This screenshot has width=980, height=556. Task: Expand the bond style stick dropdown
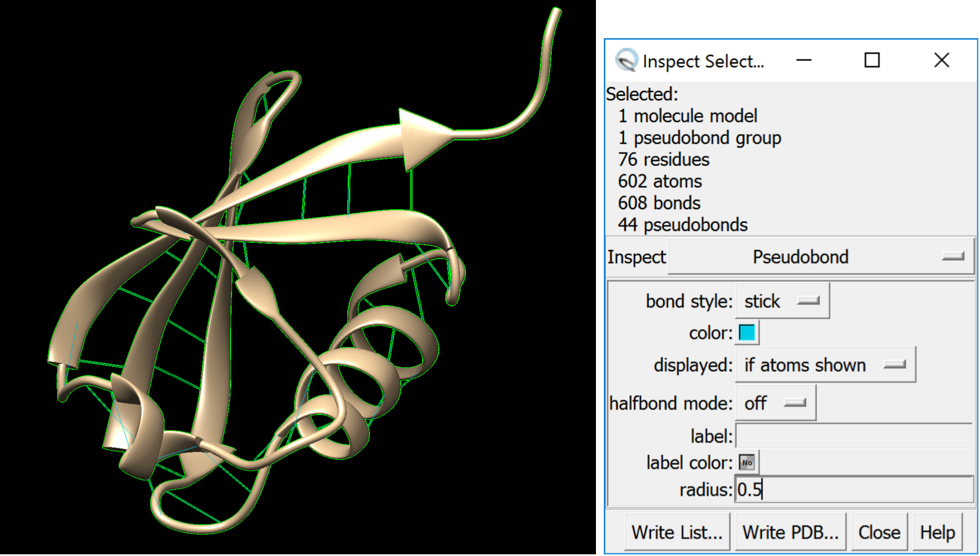pos(782,301)
